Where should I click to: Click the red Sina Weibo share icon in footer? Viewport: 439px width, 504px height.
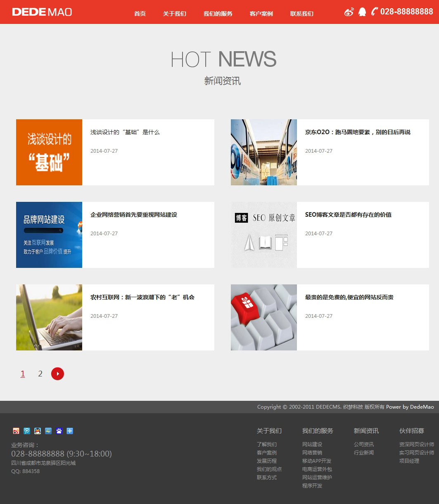click(x=16, y=431)
